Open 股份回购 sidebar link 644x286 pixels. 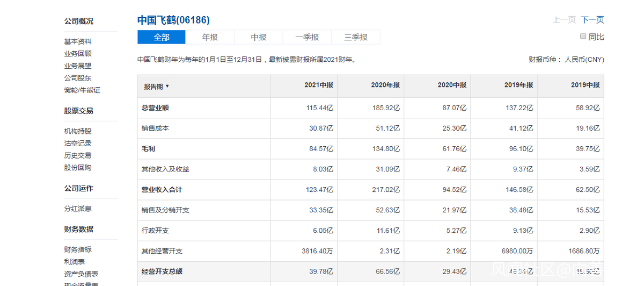pyautogui.click(x=78, y=168)
